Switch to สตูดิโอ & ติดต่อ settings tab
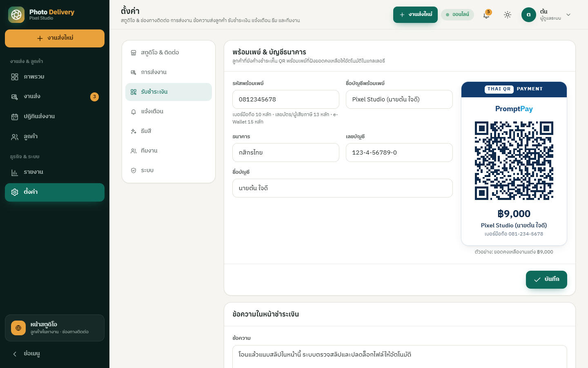The height and width of the screenshot is (368, 588). [x=169, y=53]
